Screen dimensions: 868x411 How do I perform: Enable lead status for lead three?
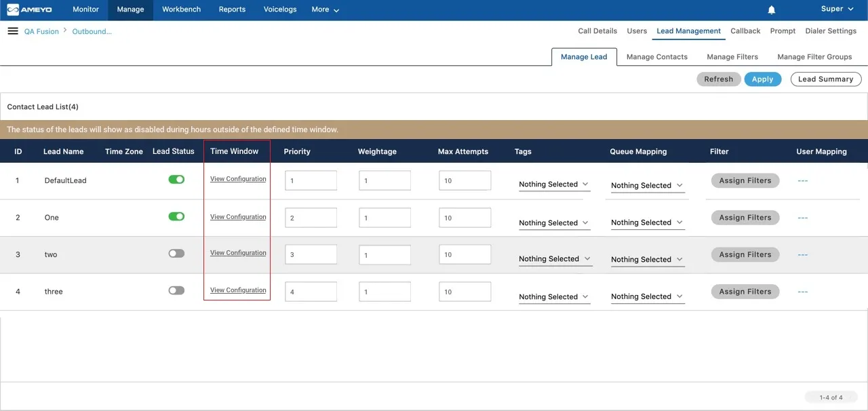pos(176,290)
